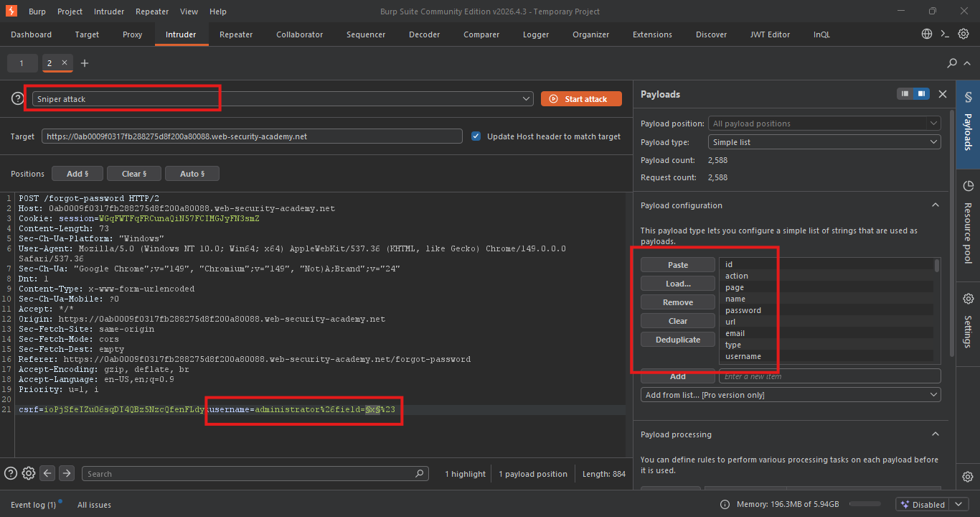Image resolution: width=980 pixels, height=517 pixels.
Task: Click the Target URL input field
Action: point(252,136)
